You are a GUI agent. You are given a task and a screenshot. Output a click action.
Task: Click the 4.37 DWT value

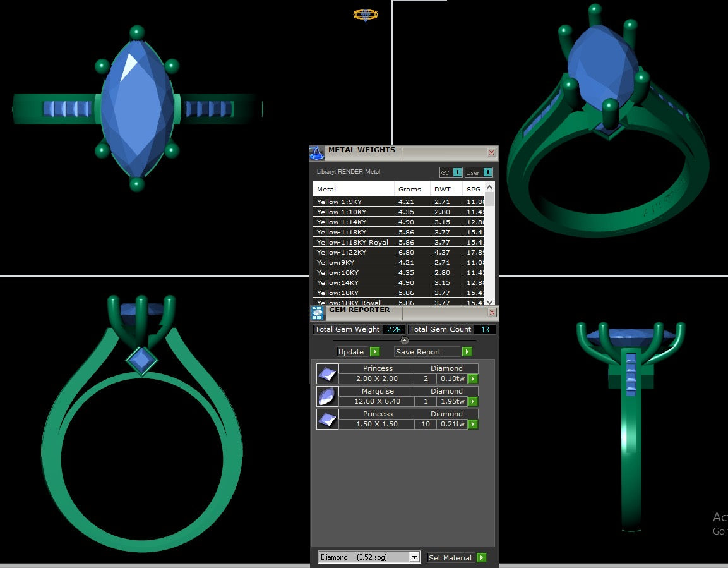click(x=442, y=252)
